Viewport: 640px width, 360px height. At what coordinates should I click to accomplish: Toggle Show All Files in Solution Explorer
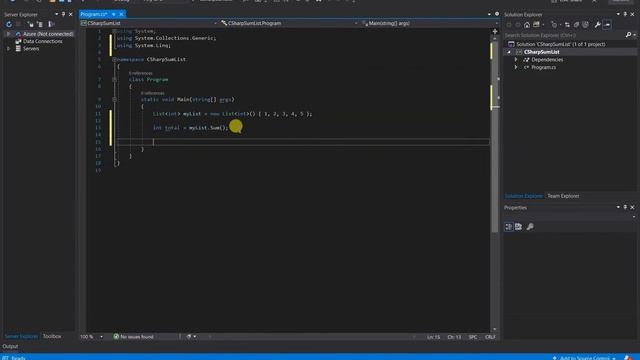pyautogui.click(x=585, y=25)
